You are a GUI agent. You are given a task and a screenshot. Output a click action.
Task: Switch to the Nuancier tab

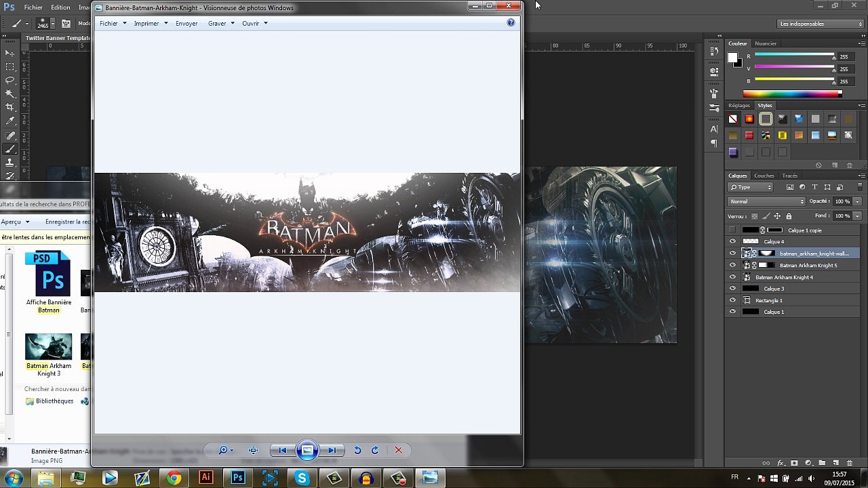point(766,43)
